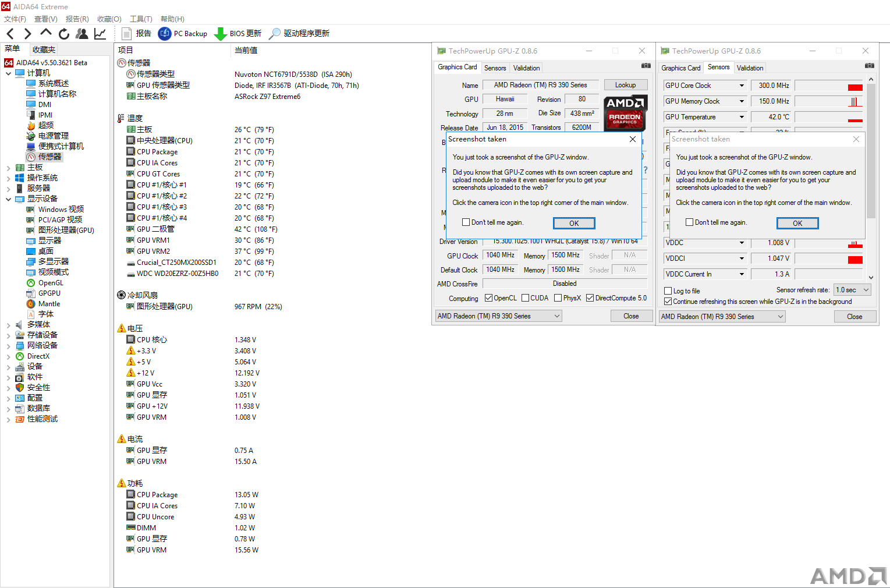Screen dimensions: 890x588
Task: Select 系统概述 in the tree
Action: [48, 83]
